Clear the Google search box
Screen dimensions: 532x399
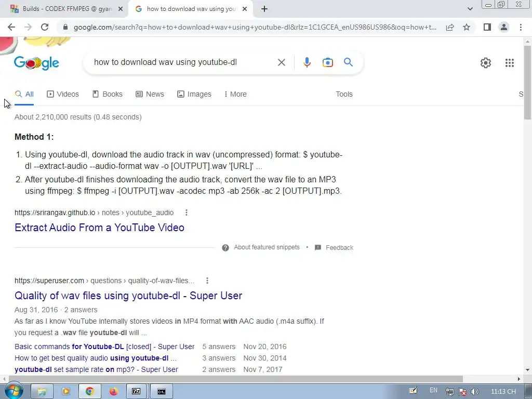281,62
